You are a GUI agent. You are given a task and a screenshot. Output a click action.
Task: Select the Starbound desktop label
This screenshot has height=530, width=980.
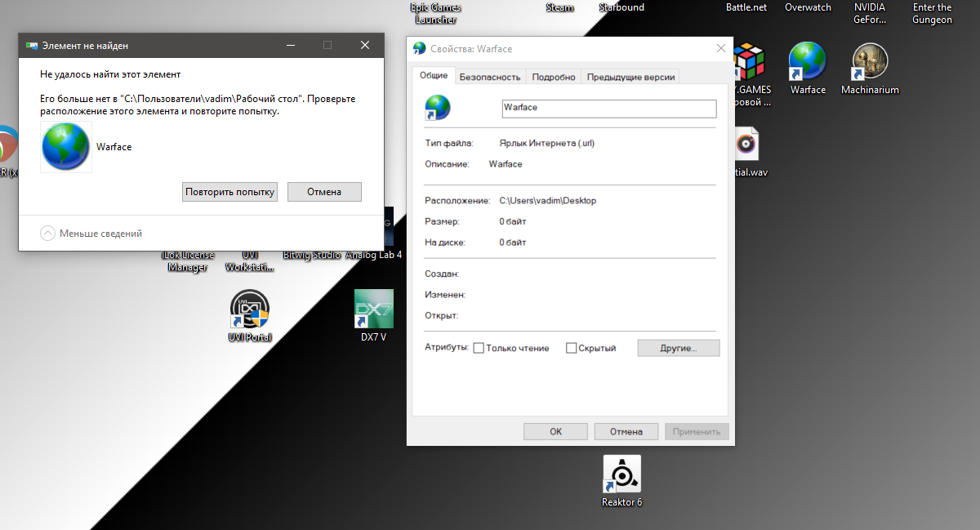tap(621, 7)
